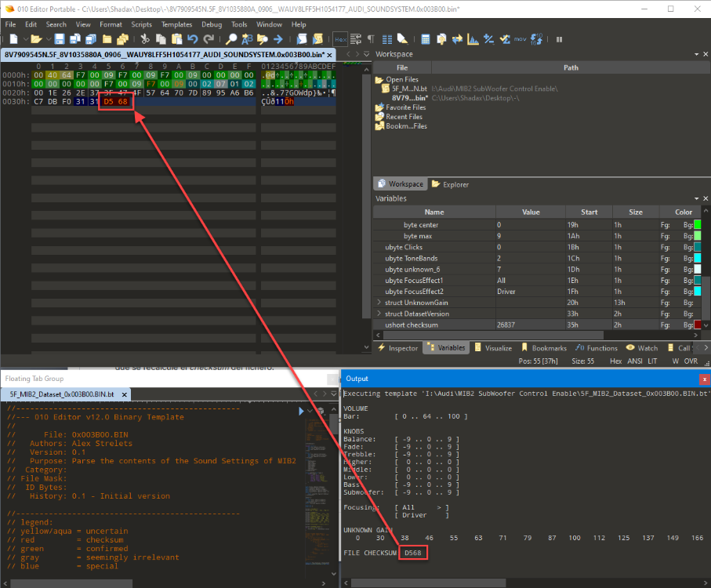This screenshot has width=711, height=588.
Task: Open the Workspace panel options arrow
Action: 696,54
